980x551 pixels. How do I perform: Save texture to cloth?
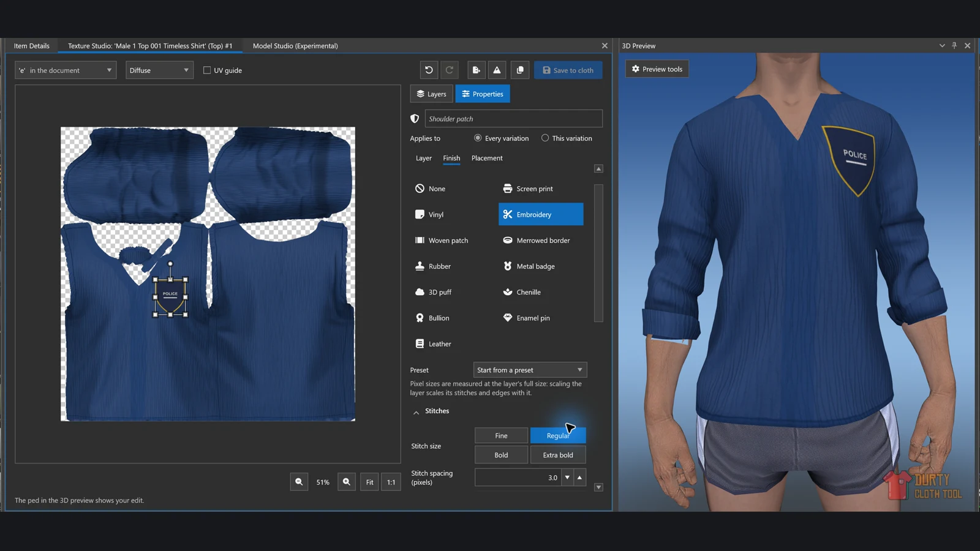[x=568, y=70]
